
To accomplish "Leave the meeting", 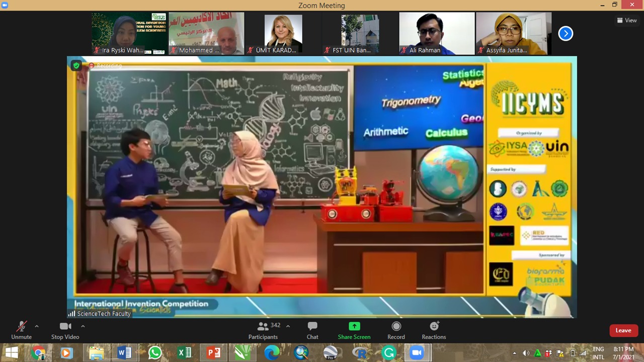I will point(623,330).
